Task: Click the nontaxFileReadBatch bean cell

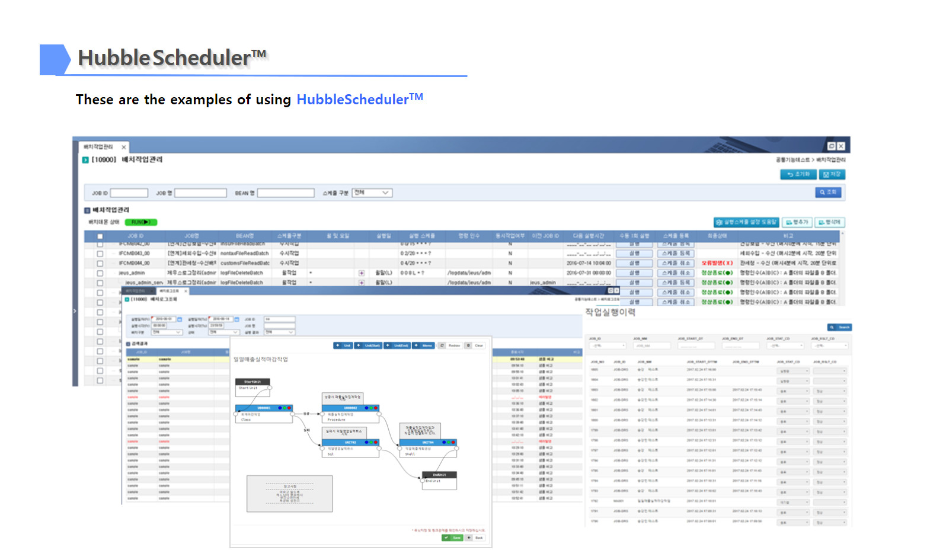Action: click(x=245, y=254)
